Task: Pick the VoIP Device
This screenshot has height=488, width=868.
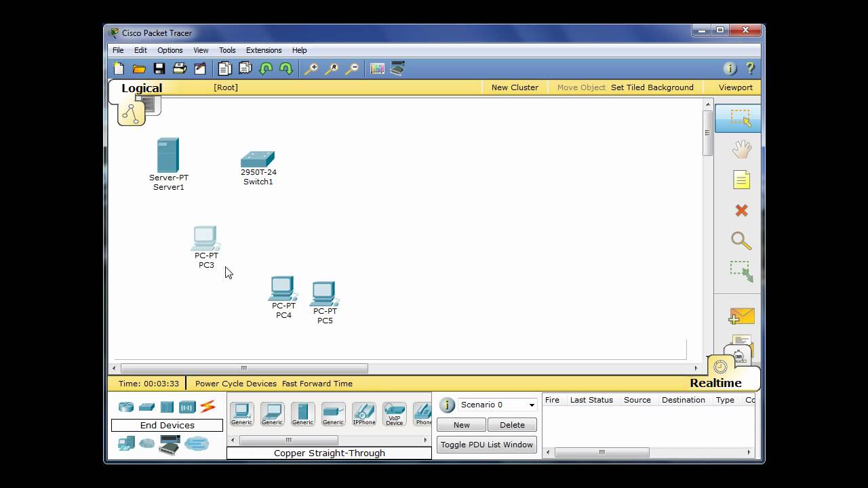Action: click(x=394, y=413)
